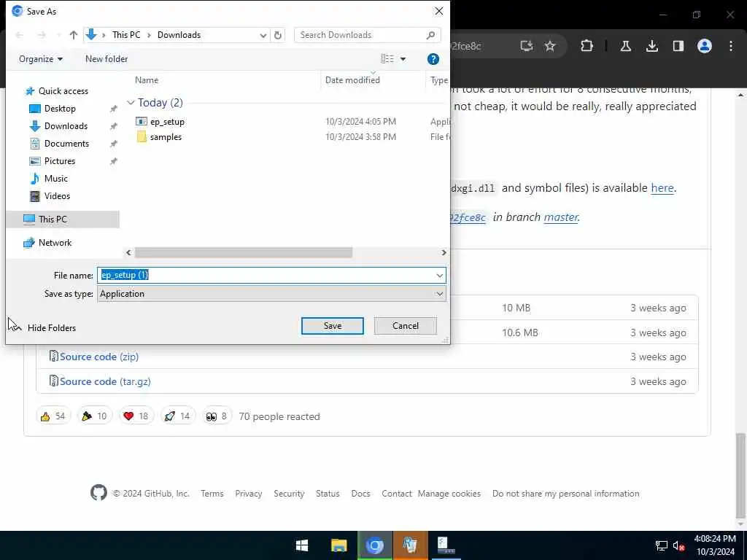Open Chrome profile avatar
The image size is (747, 560).
point(705,46)
